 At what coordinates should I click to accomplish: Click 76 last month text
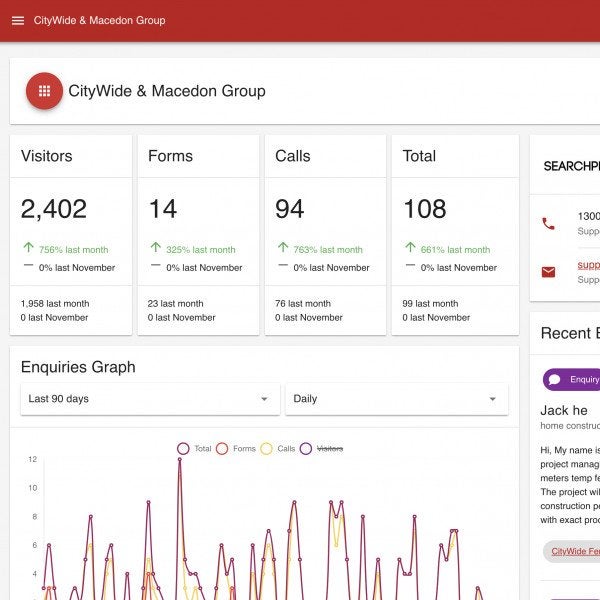(303, 303)
